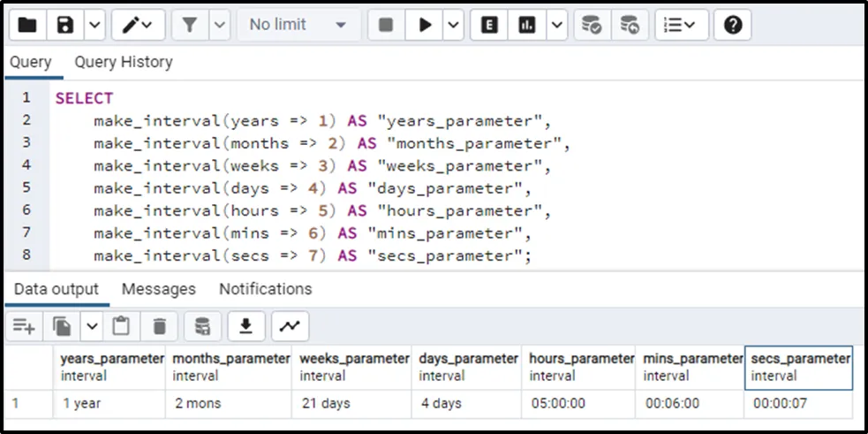Stop the running query
The width and height of the screenshot is (868, 434).
(x=385, y=26)
